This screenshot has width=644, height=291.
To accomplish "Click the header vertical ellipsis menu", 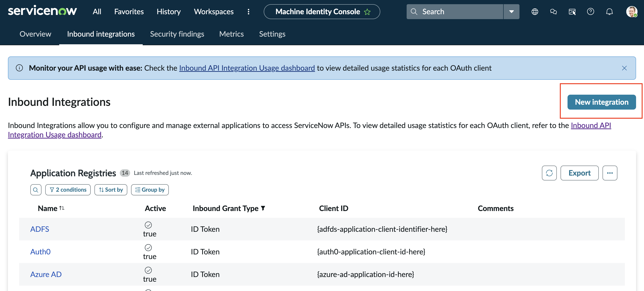I will 248,11.
